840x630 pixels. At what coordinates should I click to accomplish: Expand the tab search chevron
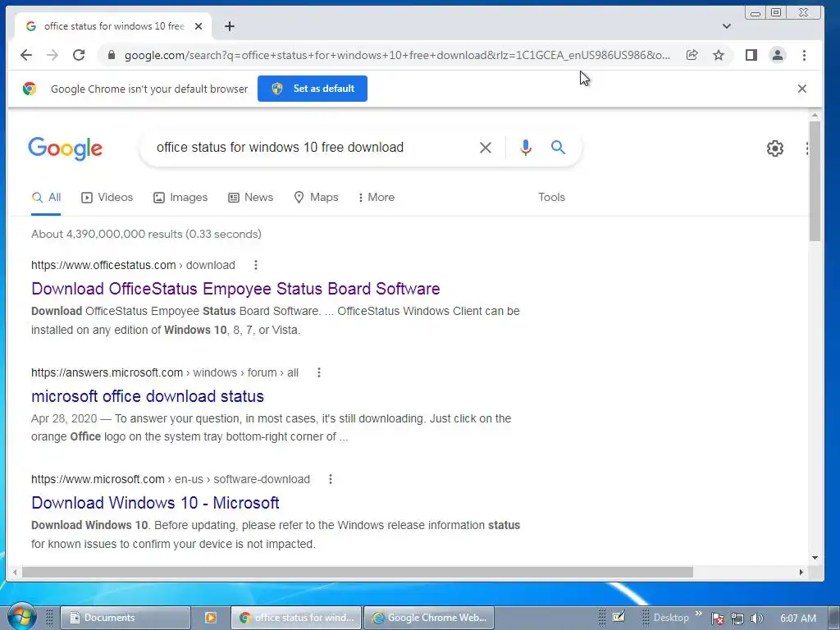coord(727,26)
